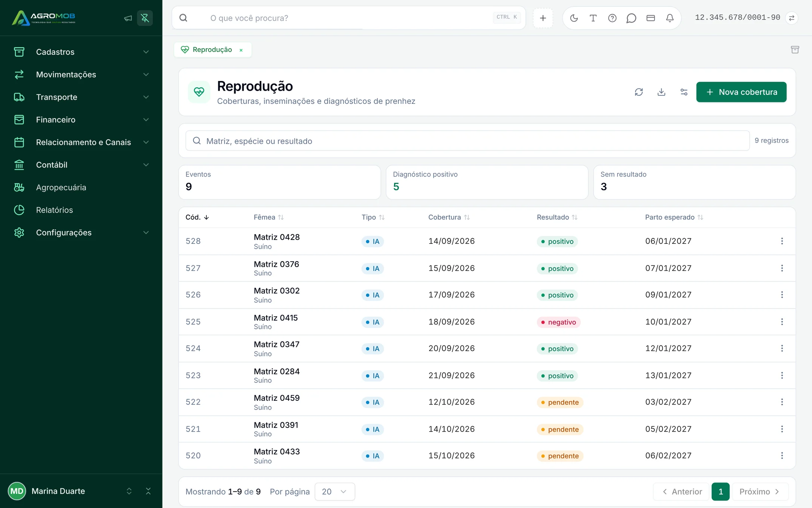812x508 pixels.
Task: Open the per-page 20 dropdown
Action: pos(335,491)
